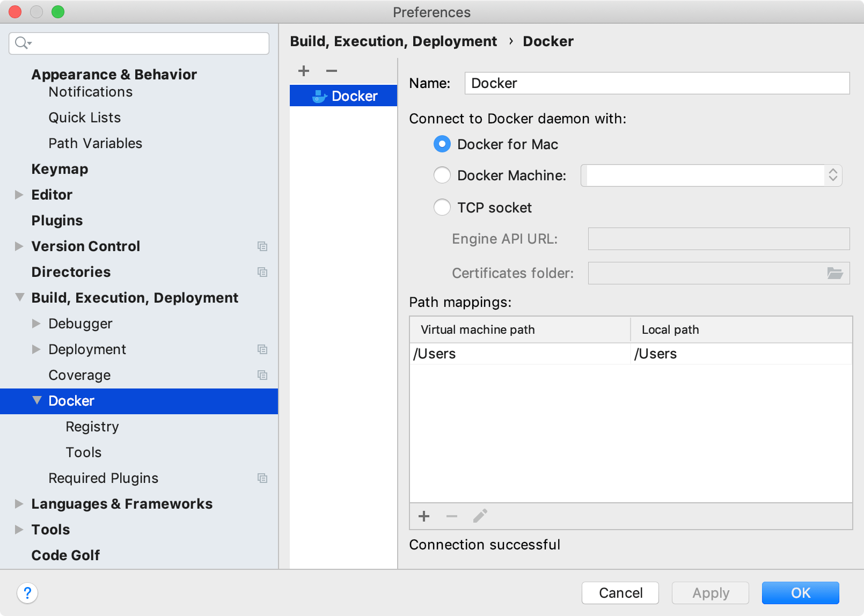Browse for Certificates folder
Viewport: 864px width, 616px height.
click(835, 273)
